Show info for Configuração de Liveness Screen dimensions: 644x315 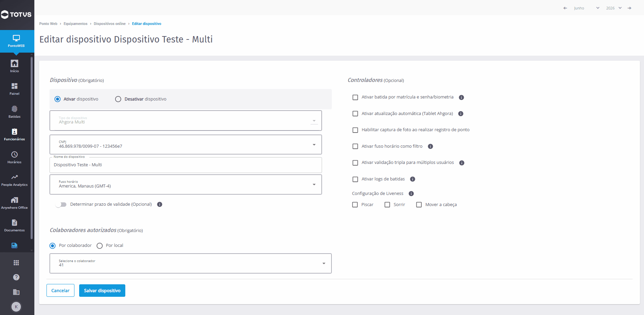pyautogui.click(x=411, y=194)
